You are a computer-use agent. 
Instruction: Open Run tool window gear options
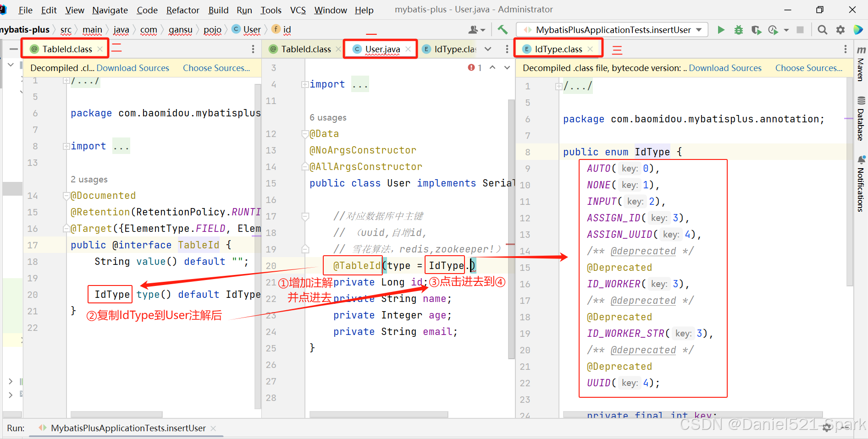[x=827, y=428]
